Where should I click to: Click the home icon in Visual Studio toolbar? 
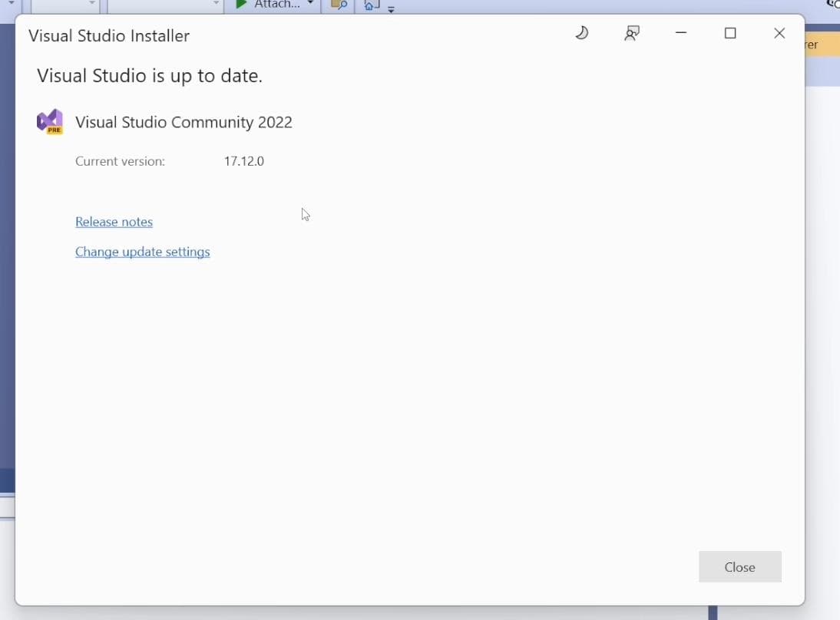372,5
